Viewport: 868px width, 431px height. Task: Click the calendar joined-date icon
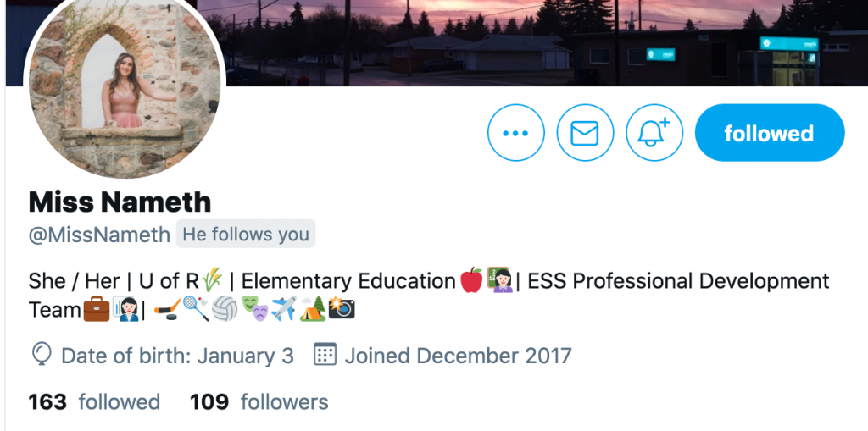pos(325,354)
